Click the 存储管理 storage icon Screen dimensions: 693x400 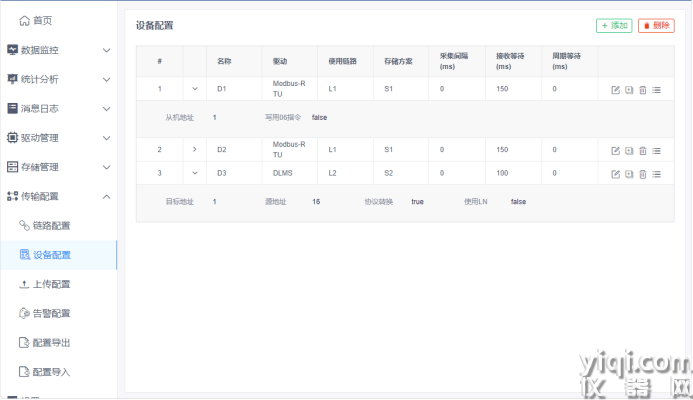pyautogui.click(x=12, y=167)
